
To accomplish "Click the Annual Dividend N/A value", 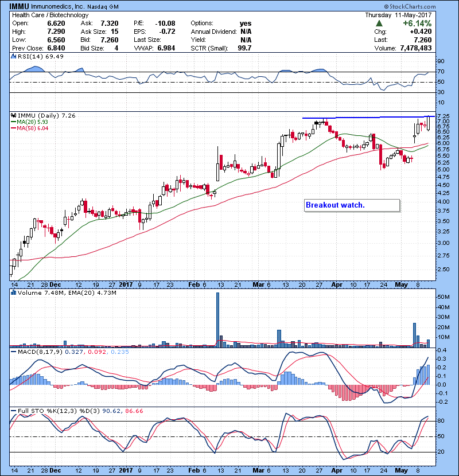I will coord(246,32).
